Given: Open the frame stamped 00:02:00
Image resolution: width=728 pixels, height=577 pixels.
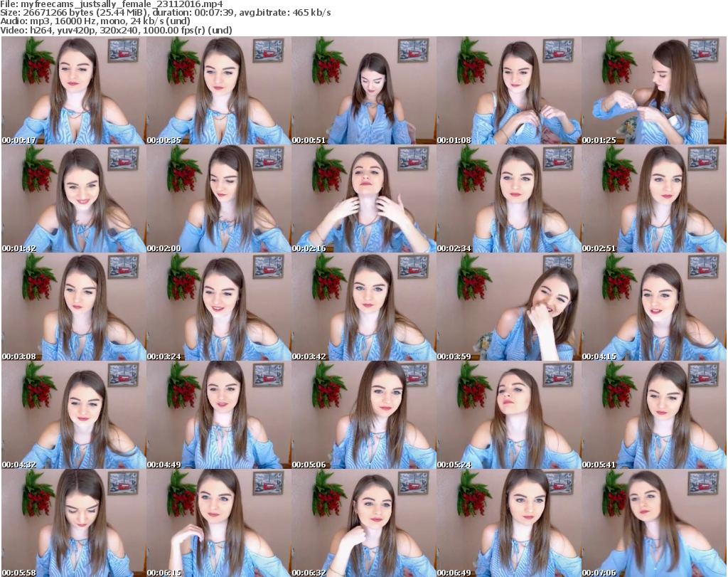Looking at the screenshot, I should pos(219,198).
